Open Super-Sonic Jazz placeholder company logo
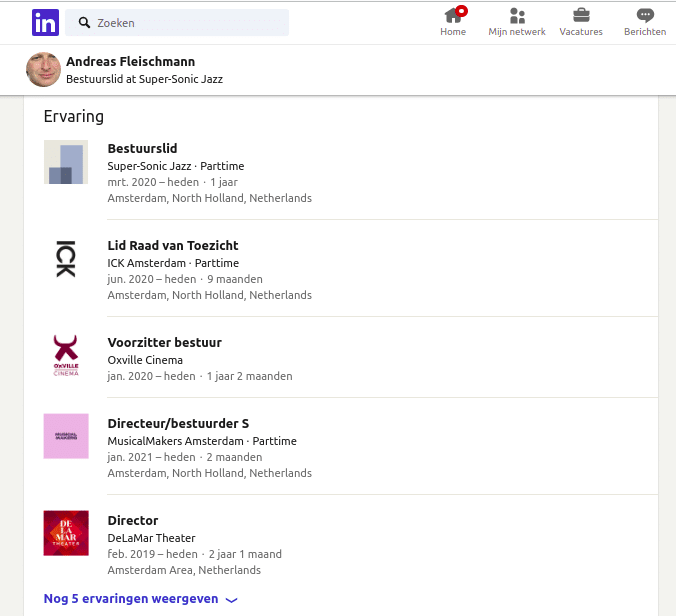The image size is (676, 616). coord(66,162)
